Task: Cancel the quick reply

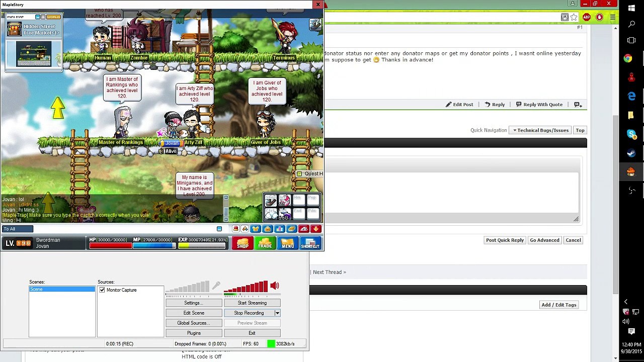Action: click(573, 240)
